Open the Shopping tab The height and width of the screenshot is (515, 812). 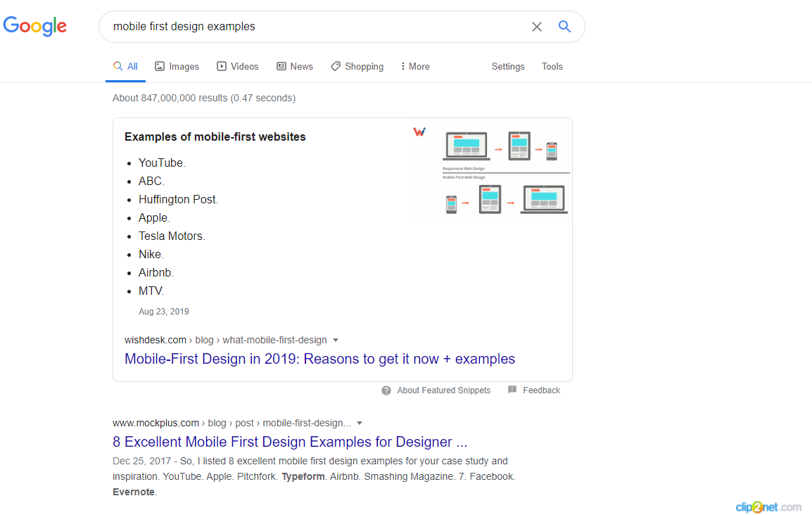(357, 66)
